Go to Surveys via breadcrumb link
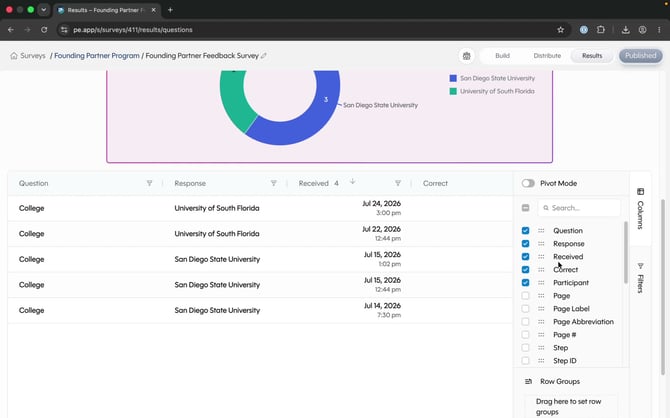This screenshot has height=418, width=670. click(32, 56)
